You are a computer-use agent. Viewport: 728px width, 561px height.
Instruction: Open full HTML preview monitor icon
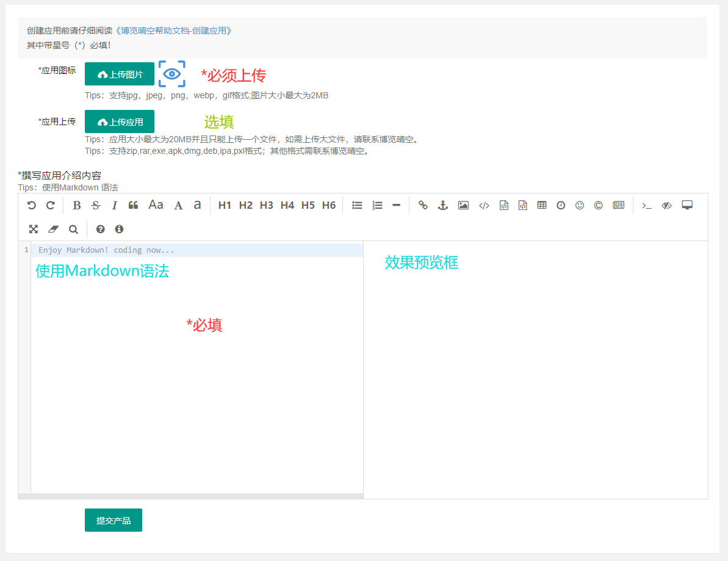[687, 205]
